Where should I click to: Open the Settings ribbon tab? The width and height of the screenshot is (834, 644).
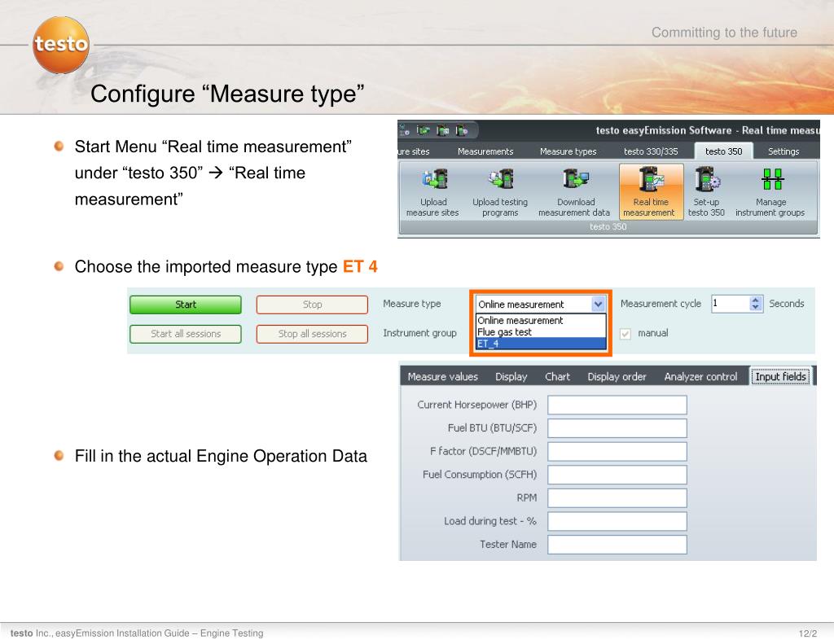[x=784, y=151]
